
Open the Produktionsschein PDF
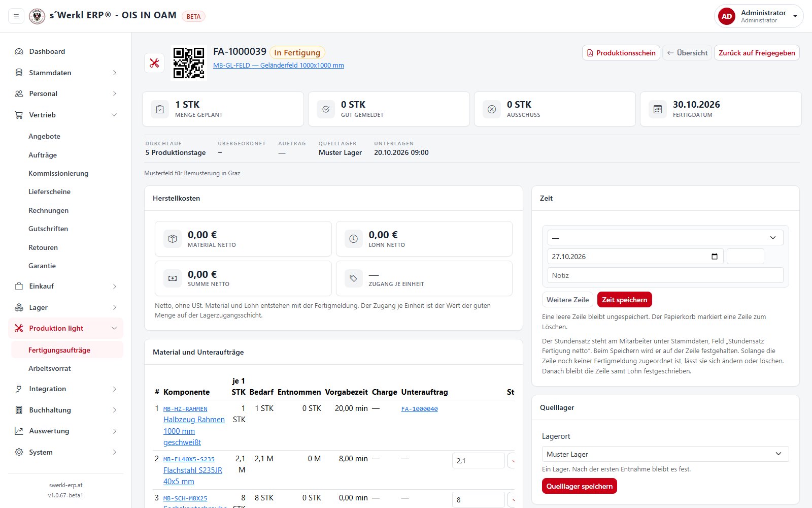[x=621, y=53]
